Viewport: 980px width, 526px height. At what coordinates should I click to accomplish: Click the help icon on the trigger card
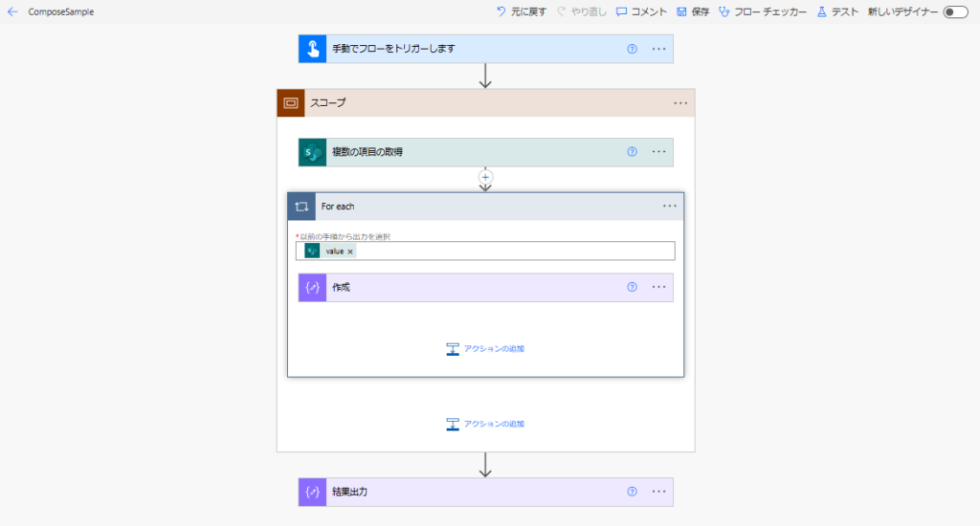click(632, 49)
